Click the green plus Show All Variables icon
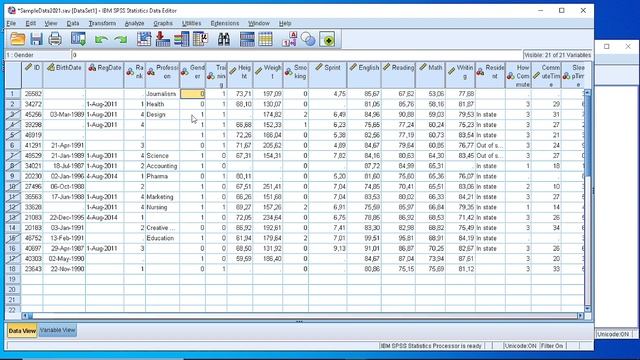The width and height of the screenshot is (640, 360). point(327,39)
